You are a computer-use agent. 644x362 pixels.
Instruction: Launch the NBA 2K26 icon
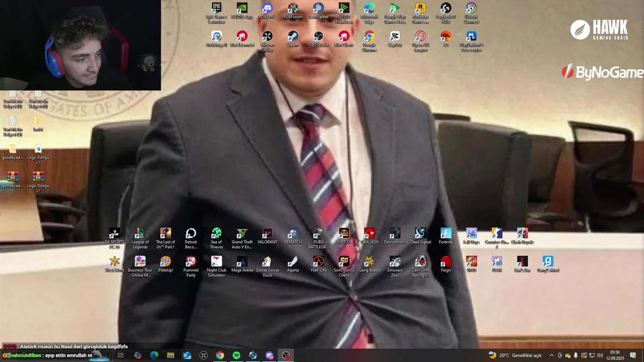coord(369,236)
